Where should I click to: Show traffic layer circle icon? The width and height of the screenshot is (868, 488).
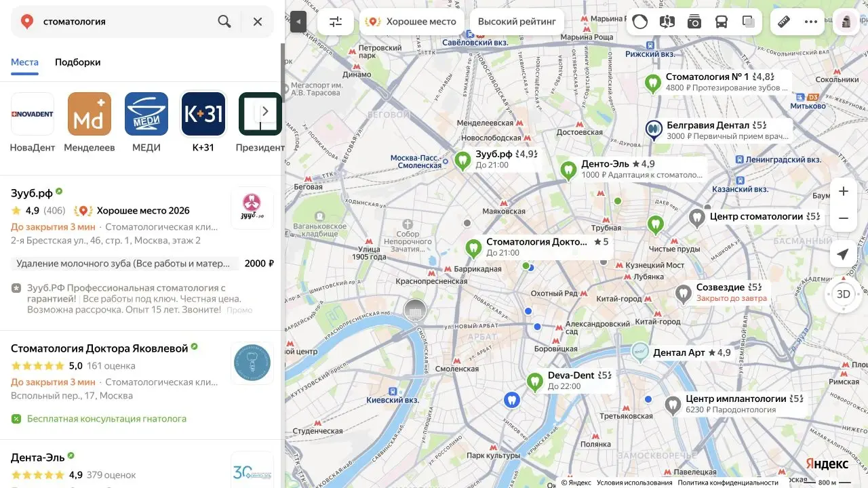tap(639, 22)
